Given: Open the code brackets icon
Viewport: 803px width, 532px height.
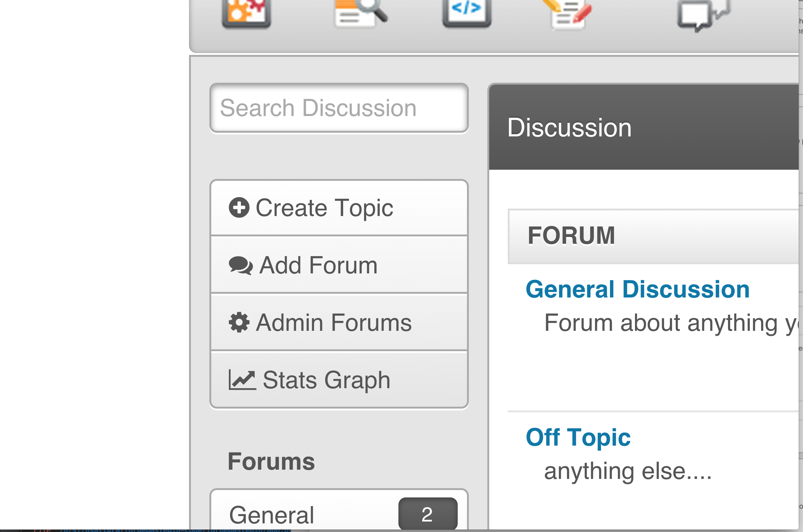Looking at the screenshot, I should tap(467, 12).
